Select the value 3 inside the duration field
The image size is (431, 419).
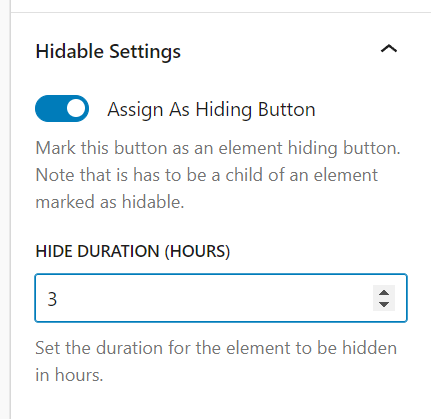click(52, 299)
